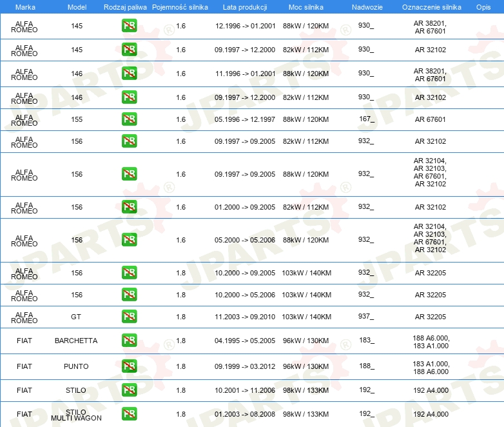The image size is (504, 427).
Task: Click engine code 192 A4.000 in Stilo Multi Wagon row
Action: click(431, 414)
